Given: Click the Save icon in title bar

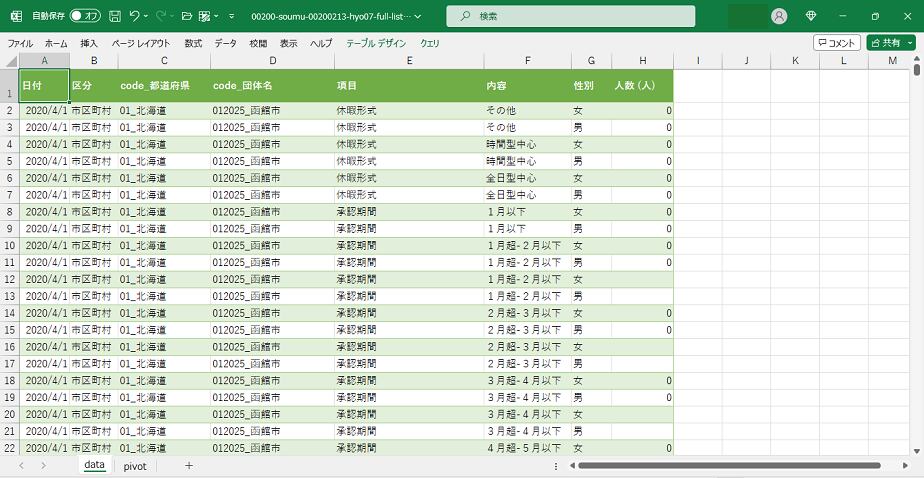Looking at the screenshot, I should (115, 17).
